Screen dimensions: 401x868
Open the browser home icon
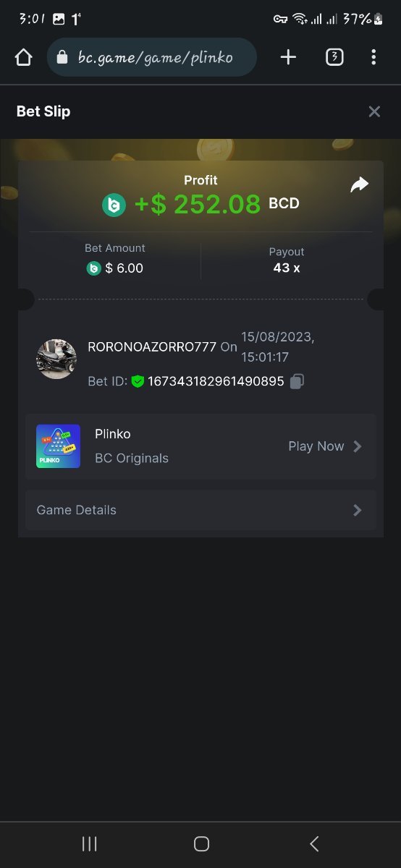point(23,57)
